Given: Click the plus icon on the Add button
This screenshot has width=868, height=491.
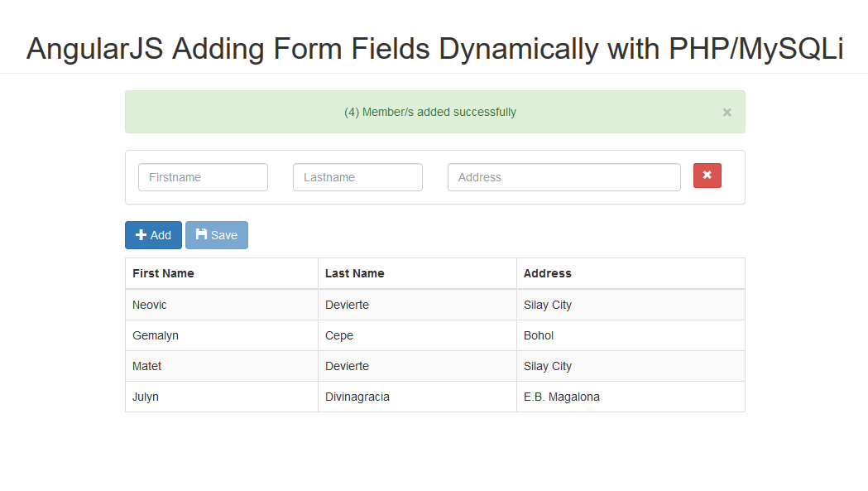Looking at the screenshot, I should click(x=141, y=235).
